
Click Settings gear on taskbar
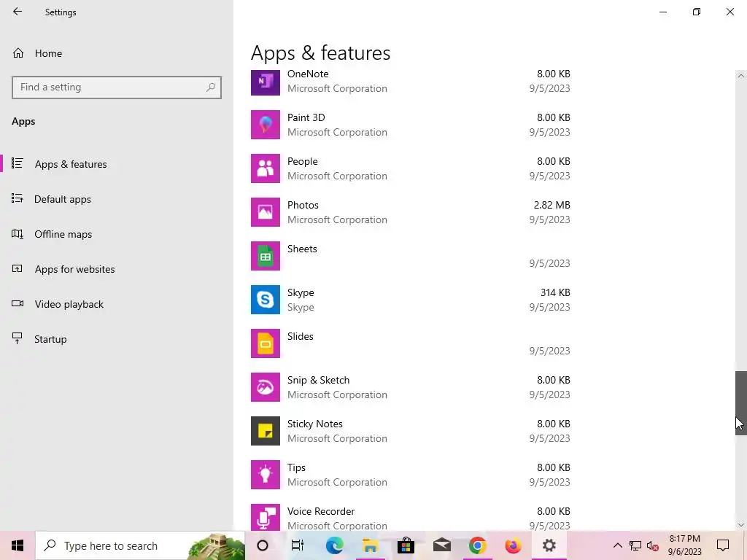click(x=549, y=545)
